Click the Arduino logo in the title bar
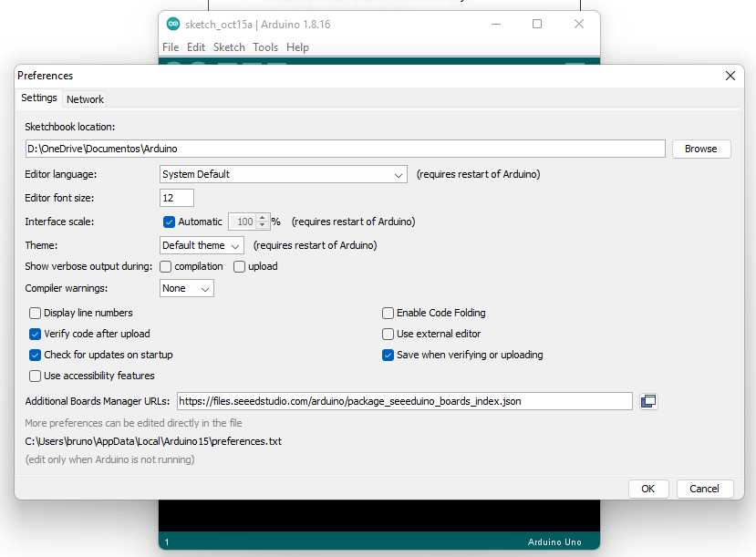The image size is (756, 557). pyautogui.click(x=173, y=25)
